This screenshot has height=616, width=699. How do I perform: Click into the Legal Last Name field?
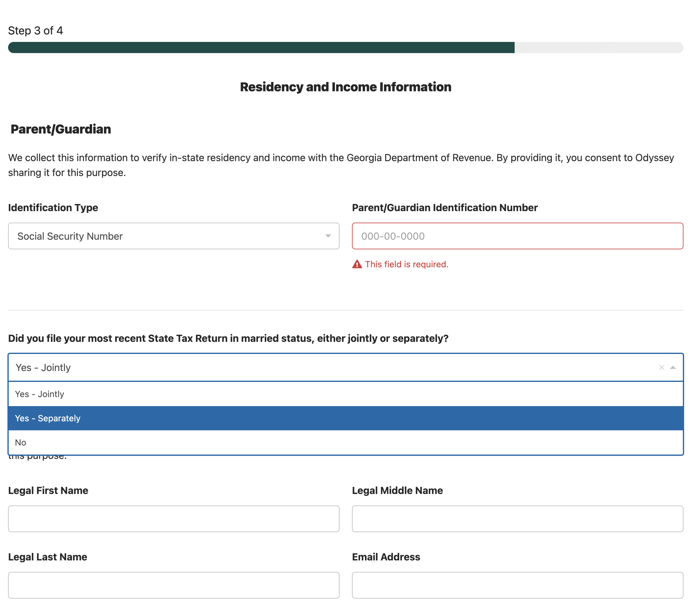click(x=174, y=585)
